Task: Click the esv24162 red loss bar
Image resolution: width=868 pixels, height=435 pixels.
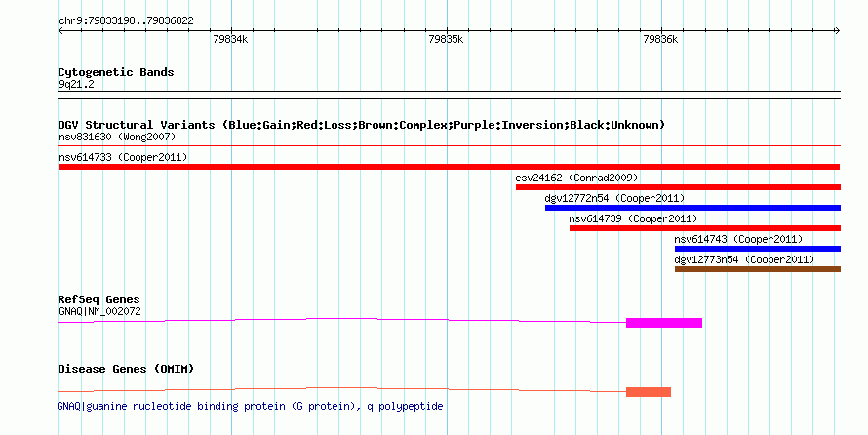Action: 678,187
